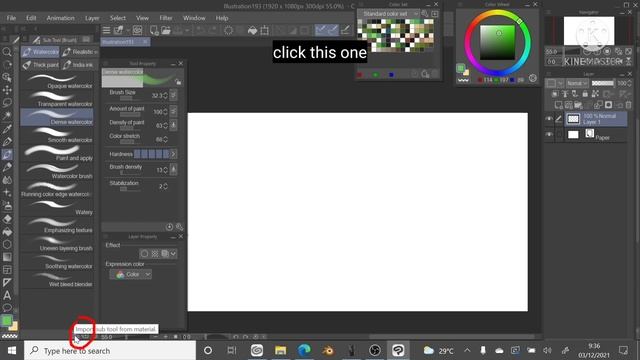640x360 pixels.
Task: Select the Figure shape tool
Action: coord(7,244)
